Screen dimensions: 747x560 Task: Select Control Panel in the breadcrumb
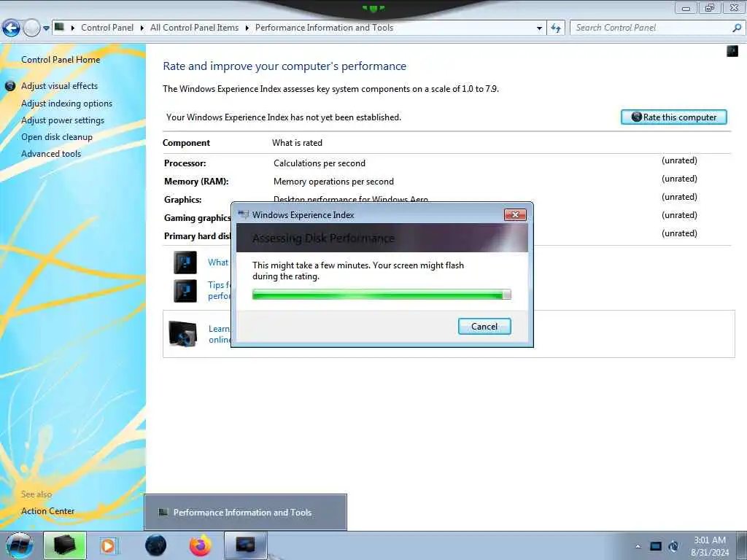tap(107, 28)
